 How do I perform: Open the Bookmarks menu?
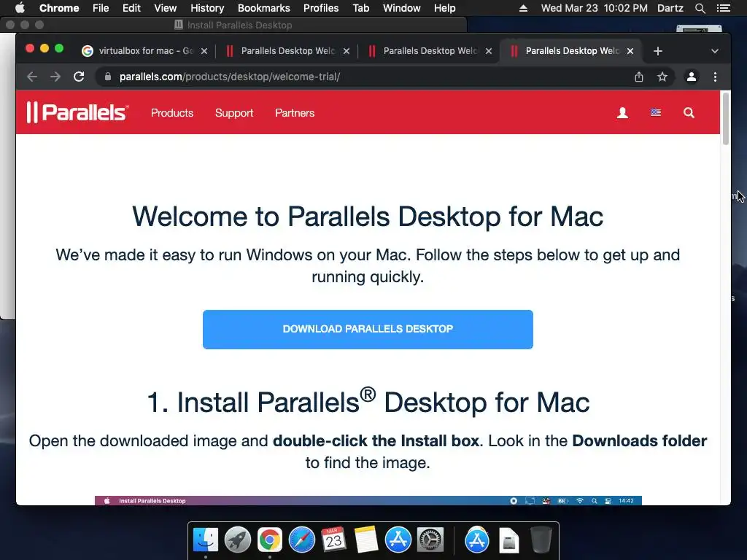click(x=264, y=8)
